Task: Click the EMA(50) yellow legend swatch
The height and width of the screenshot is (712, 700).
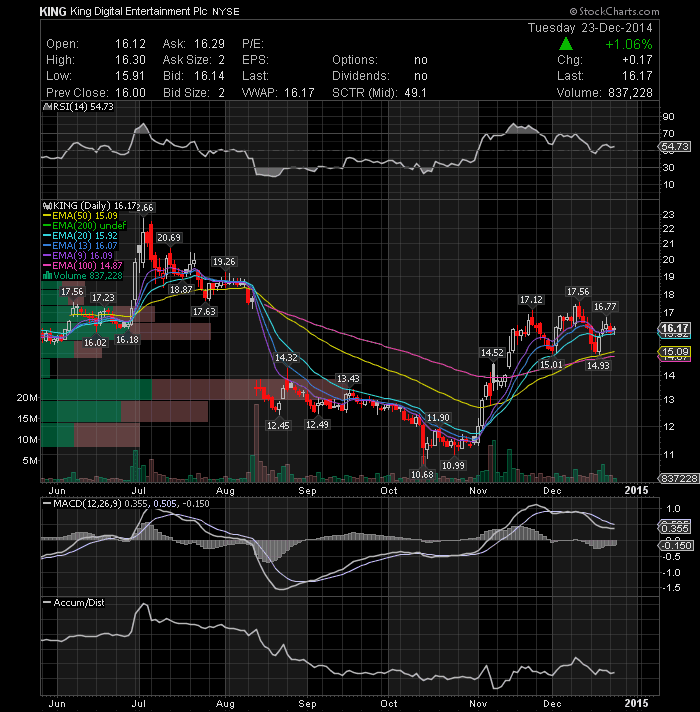Action: tap(47, 216)
